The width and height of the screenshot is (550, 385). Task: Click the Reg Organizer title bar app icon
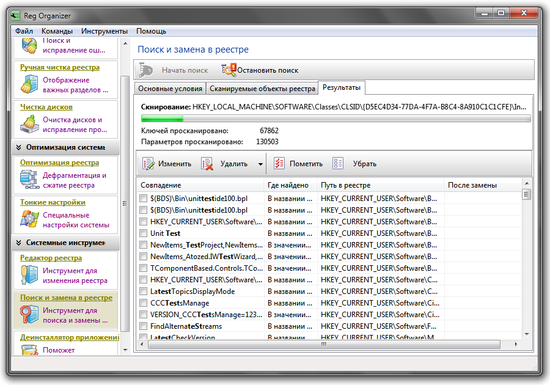coord(15,16)
